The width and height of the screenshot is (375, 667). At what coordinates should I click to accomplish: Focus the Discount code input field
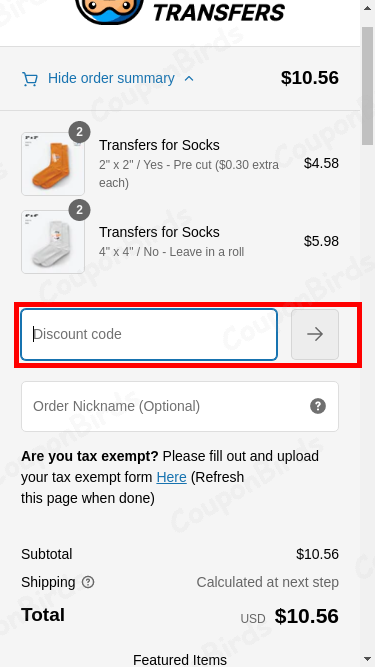coord(149,334)
